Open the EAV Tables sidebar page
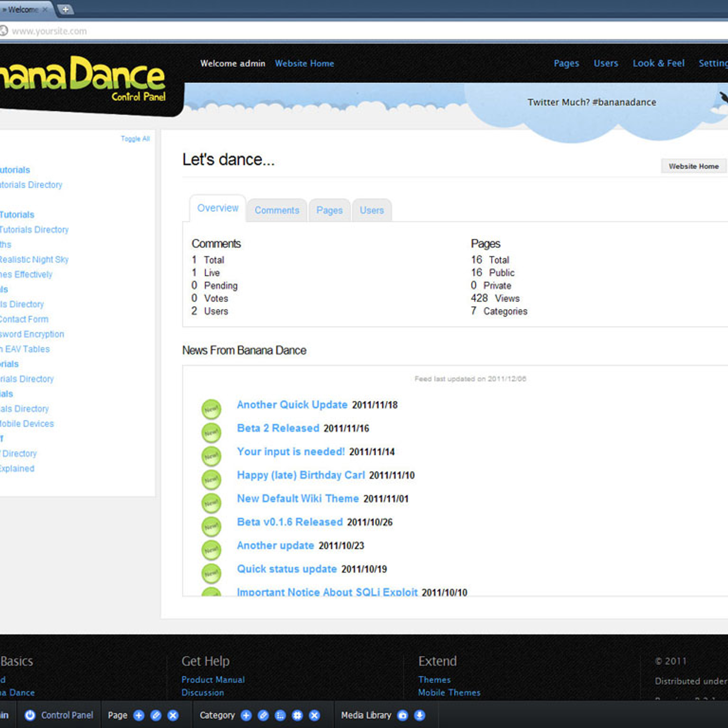Screen dimensions: 728x728 click(x=25, y=349)
